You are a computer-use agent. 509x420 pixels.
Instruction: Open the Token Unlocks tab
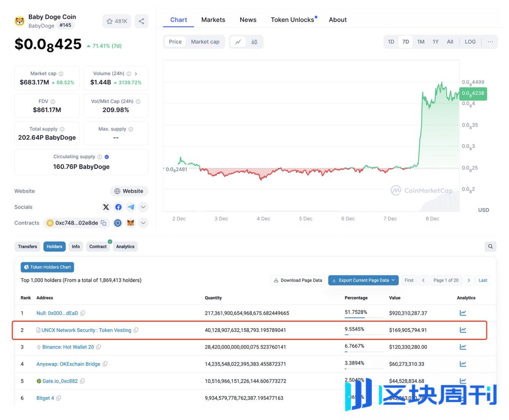click(293, 20)
